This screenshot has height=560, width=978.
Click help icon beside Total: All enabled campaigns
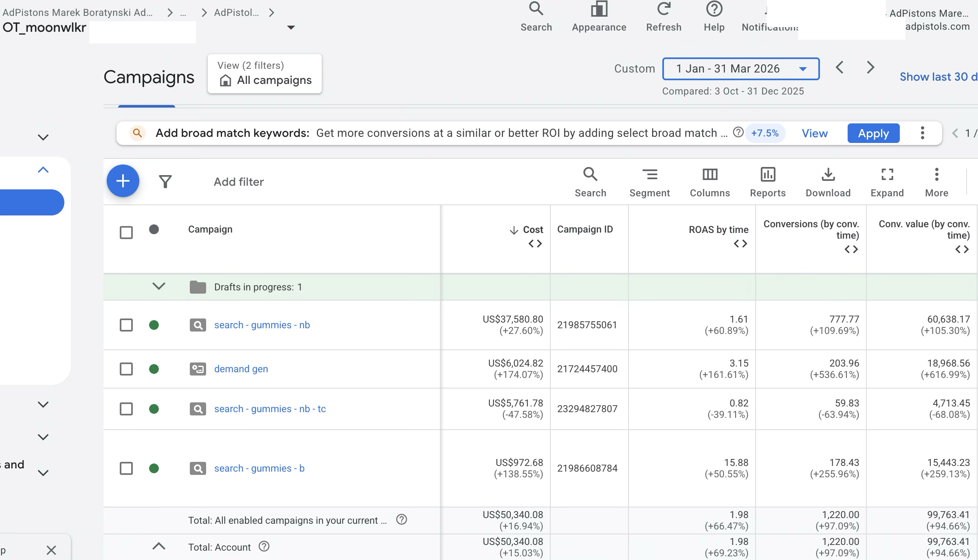[x=402, y=519]
